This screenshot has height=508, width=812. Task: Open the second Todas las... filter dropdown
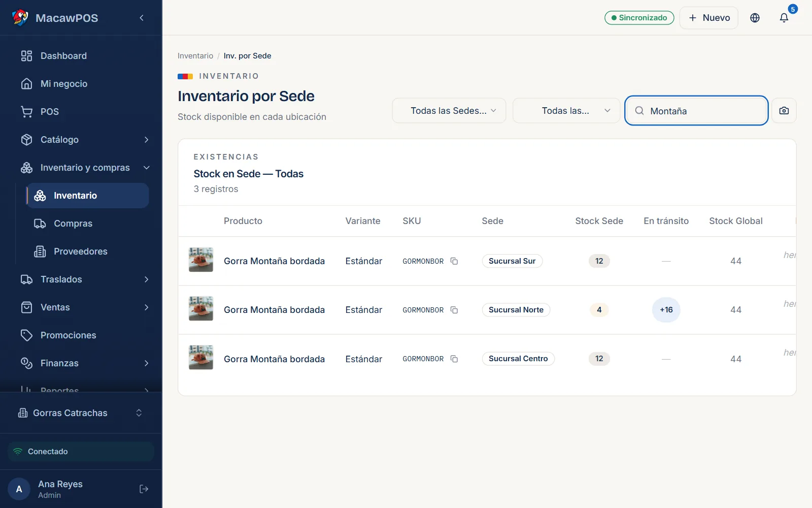click(x=566, y=111)
